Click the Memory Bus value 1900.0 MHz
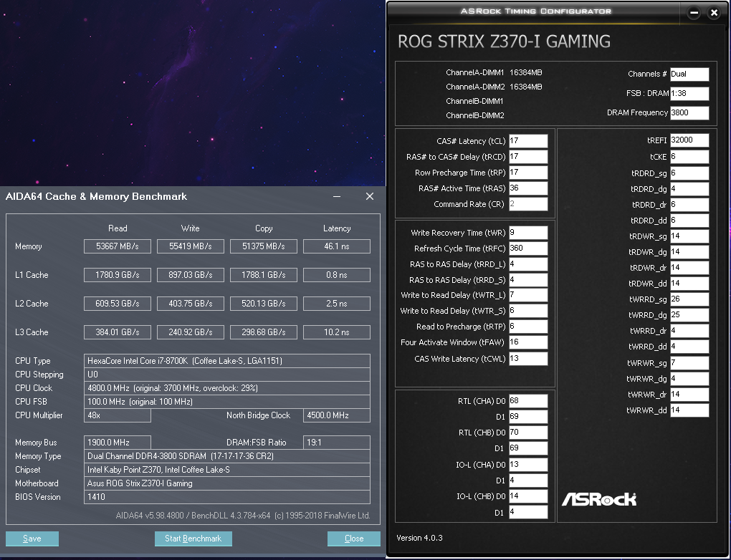 pos(118,443)
